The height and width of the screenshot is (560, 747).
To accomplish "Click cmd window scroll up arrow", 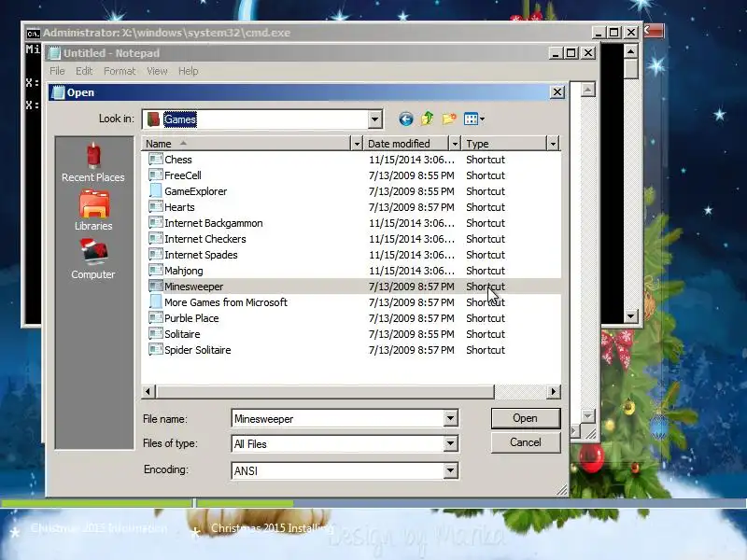I will (x=631, y=51).
